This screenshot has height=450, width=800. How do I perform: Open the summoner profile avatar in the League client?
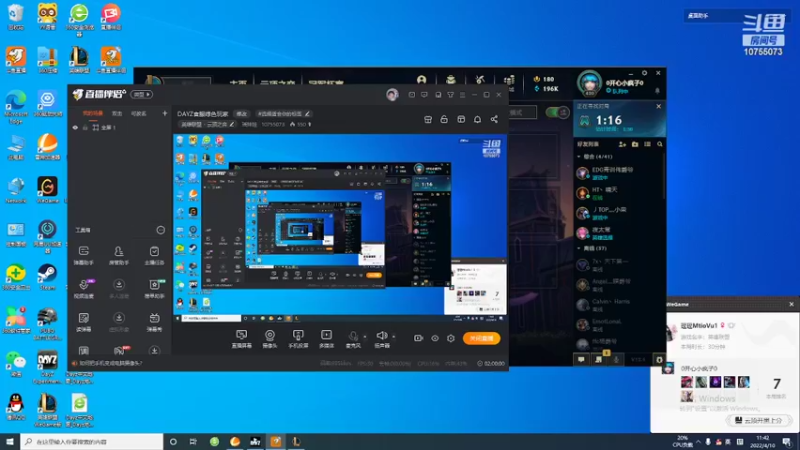589,83
